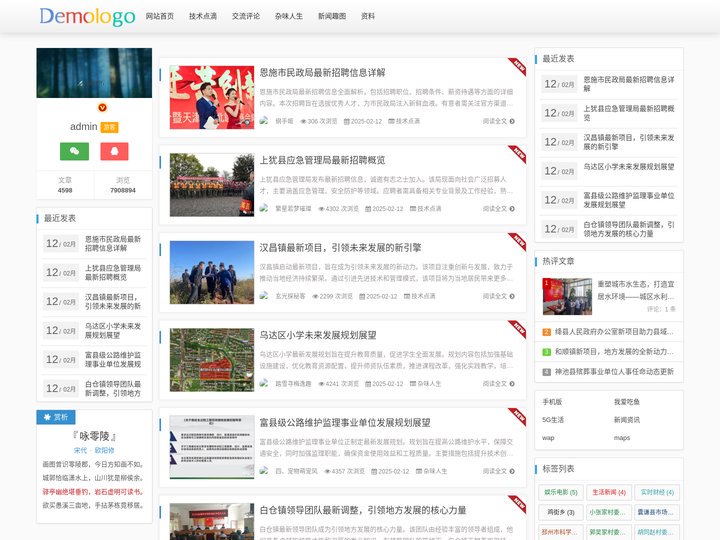Open article 乌达区小学未来发展规划展望 title in main list

[318, 335]
